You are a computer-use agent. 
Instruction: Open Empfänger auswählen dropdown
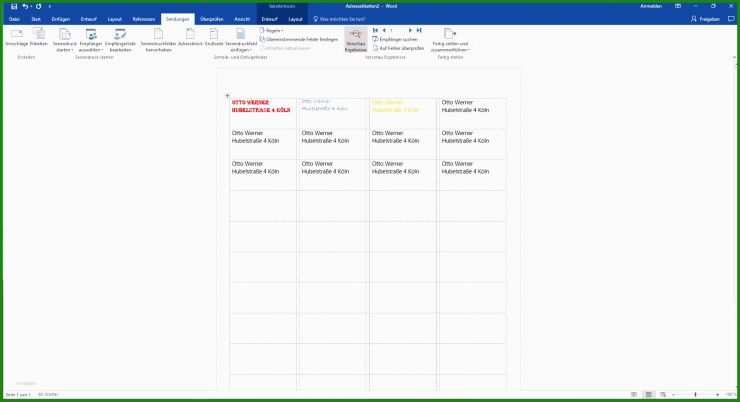[91, 40]
